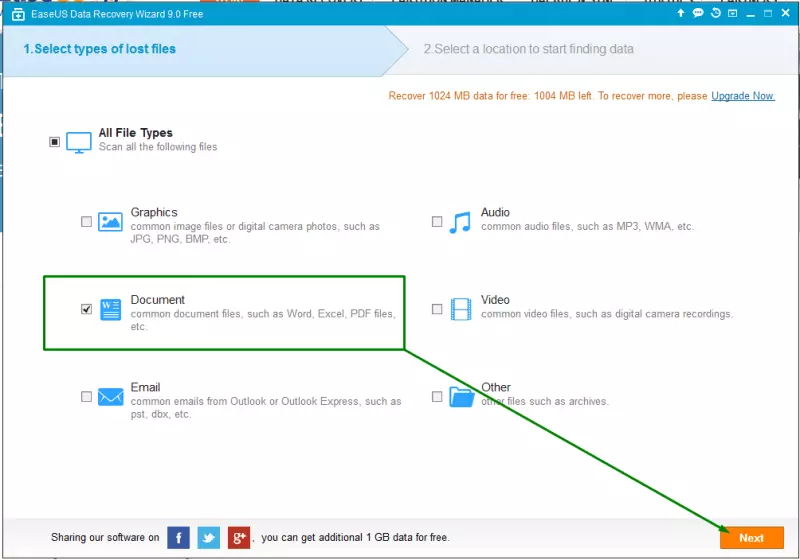The image size is (800, 560).
Task: Open the feedback chat bubble icon
Action: [x=697, y=15]
